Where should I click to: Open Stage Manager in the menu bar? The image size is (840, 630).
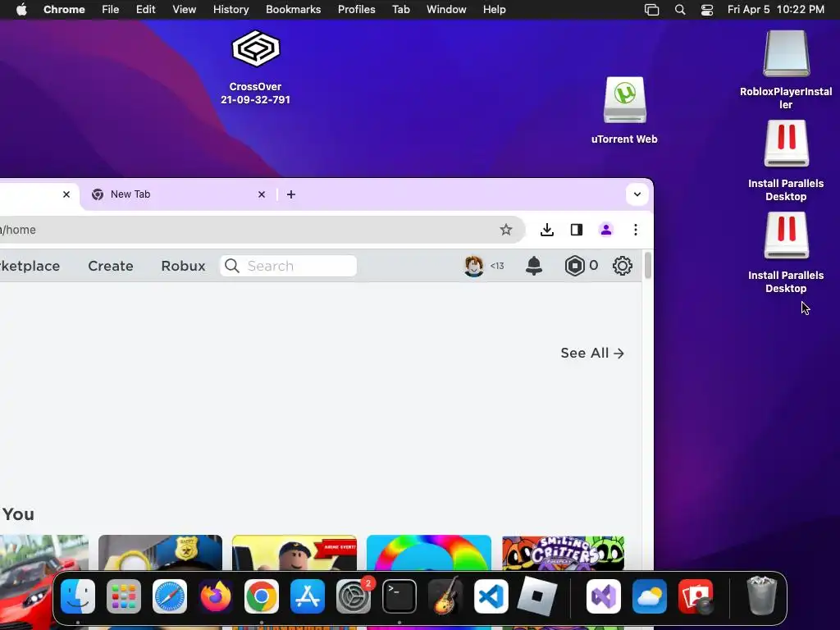(x=651, y=10)
